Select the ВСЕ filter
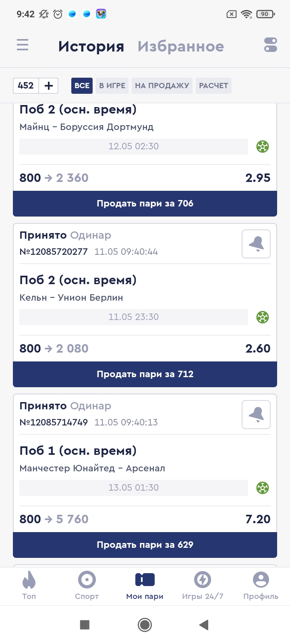Viewport: 290px width, 644px height. pyautogui.click(x=82, y=85)
